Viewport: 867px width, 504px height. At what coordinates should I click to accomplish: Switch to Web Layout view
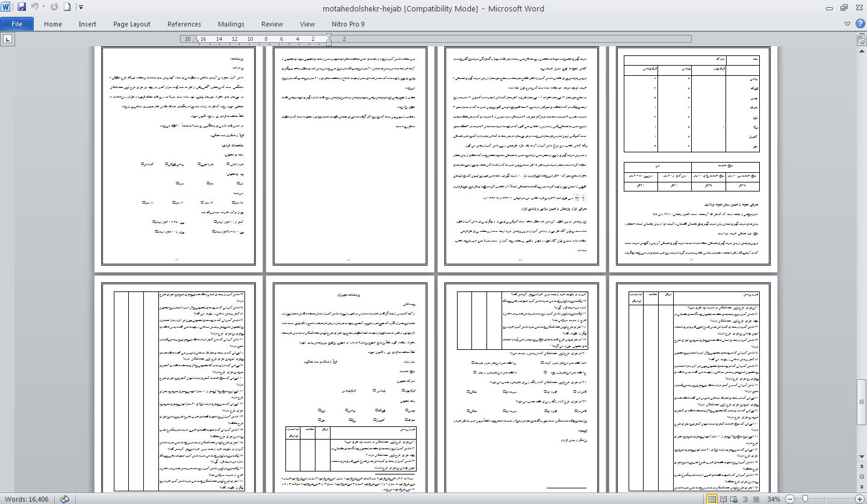pyautogui.click(x=734, y=499)
